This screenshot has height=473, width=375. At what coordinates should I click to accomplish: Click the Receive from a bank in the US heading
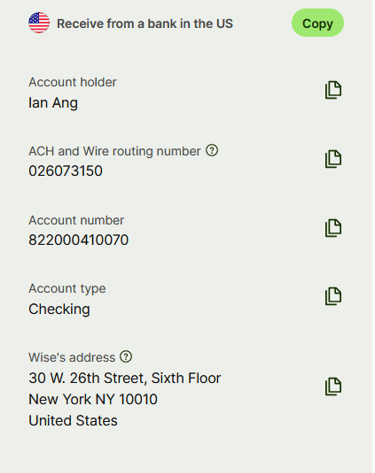[x=145, y=24]
